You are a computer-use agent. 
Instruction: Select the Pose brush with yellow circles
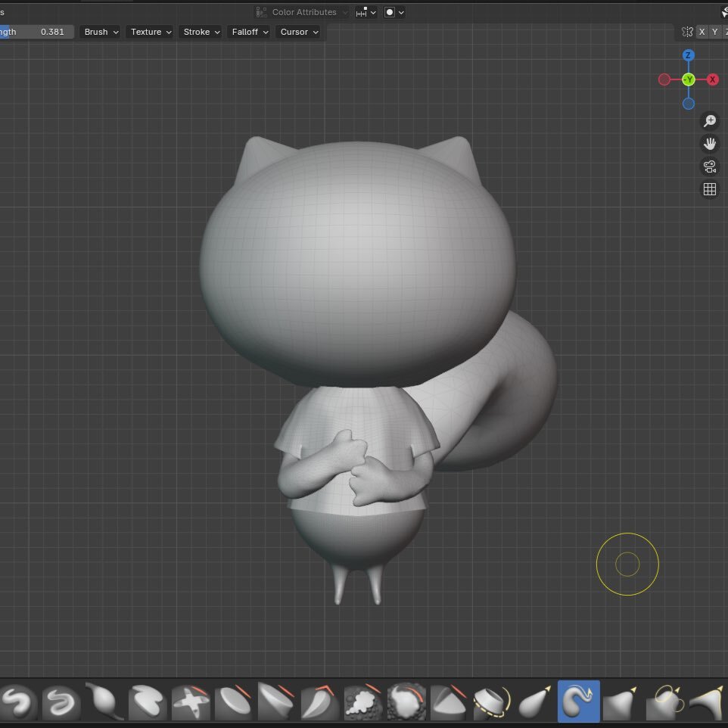[x=665, y=702]
